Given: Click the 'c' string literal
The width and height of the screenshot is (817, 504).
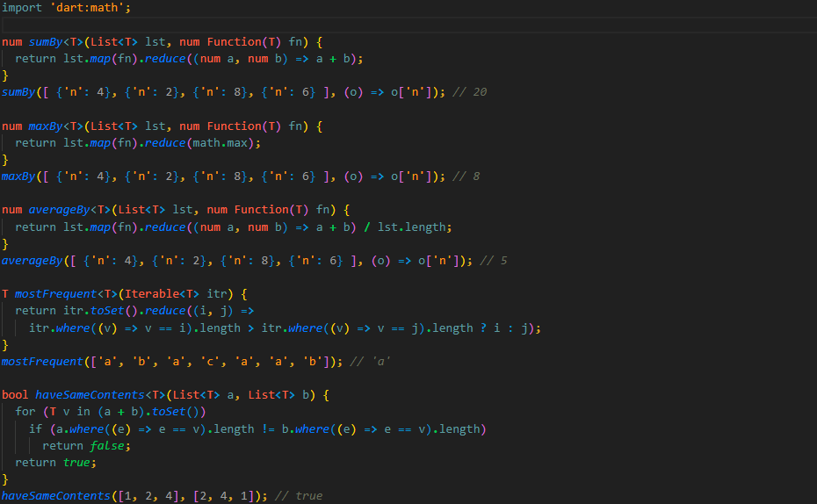Looking at the screenshot, I should (x=210, y=362).
